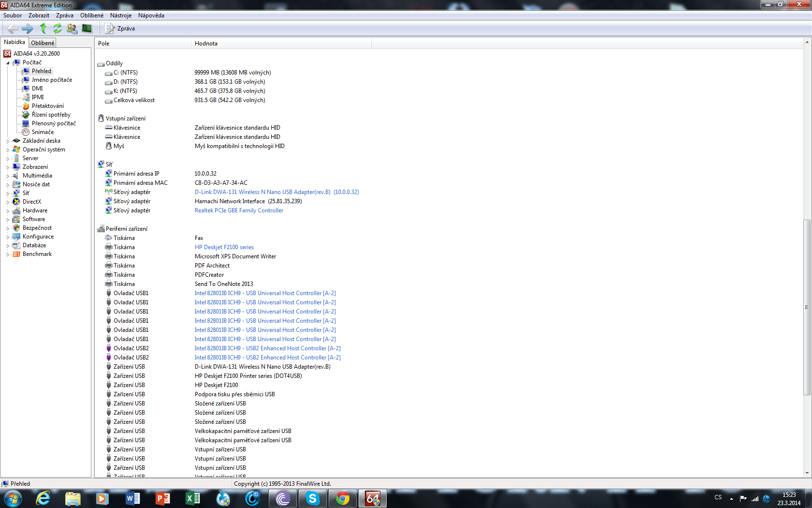Select the DMI tree item

[37, 89]
